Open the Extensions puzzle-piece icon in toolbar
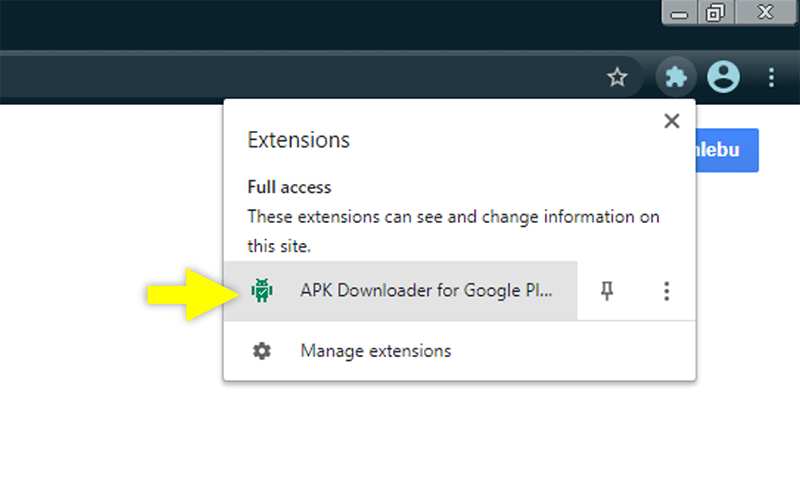 tap(676, 78)
